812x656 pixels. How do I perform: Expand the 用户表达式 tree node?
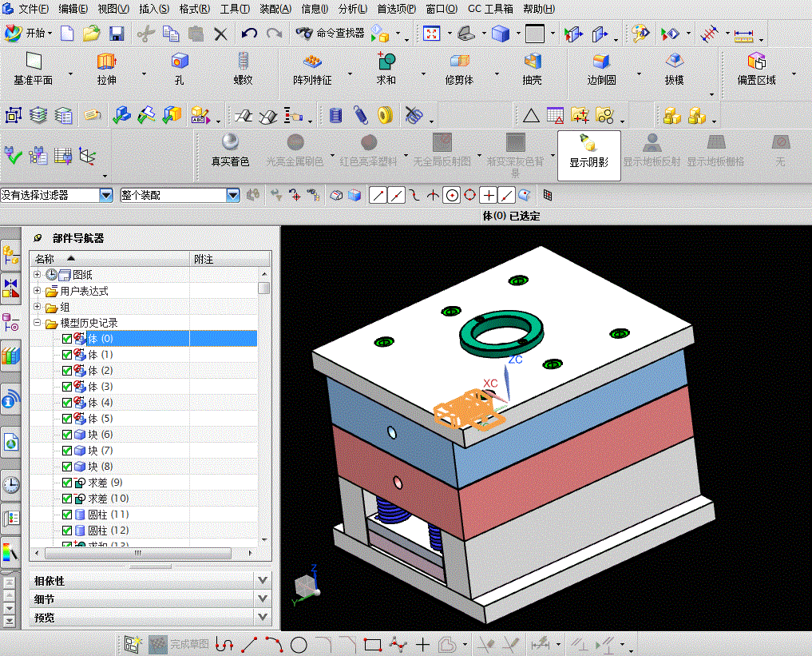[x=38, y=291]
